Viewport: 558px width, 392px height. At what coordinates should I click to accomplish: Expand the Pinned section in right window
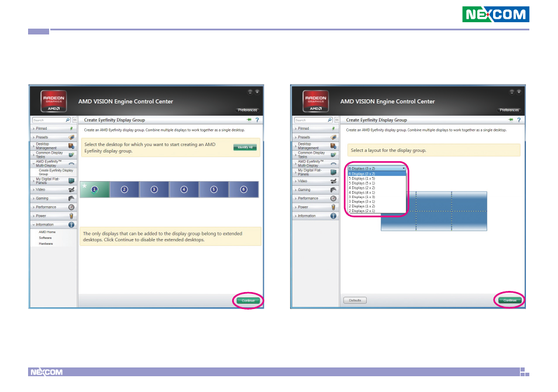click(x=295, y=129)
